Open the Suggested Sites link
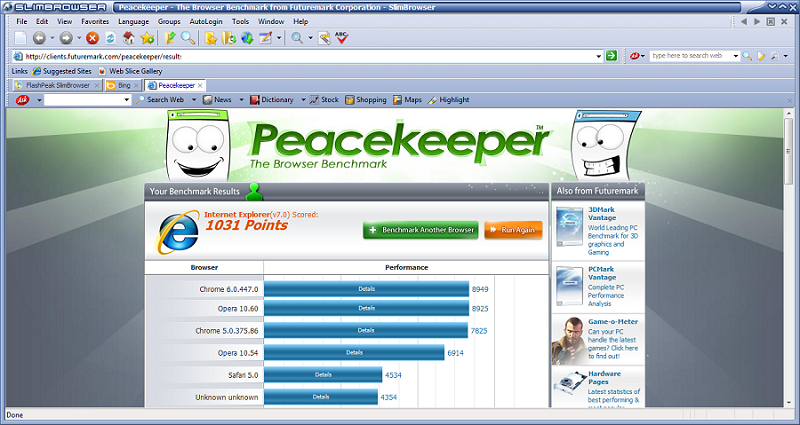The image size is (800, 425). click(62, 71)
